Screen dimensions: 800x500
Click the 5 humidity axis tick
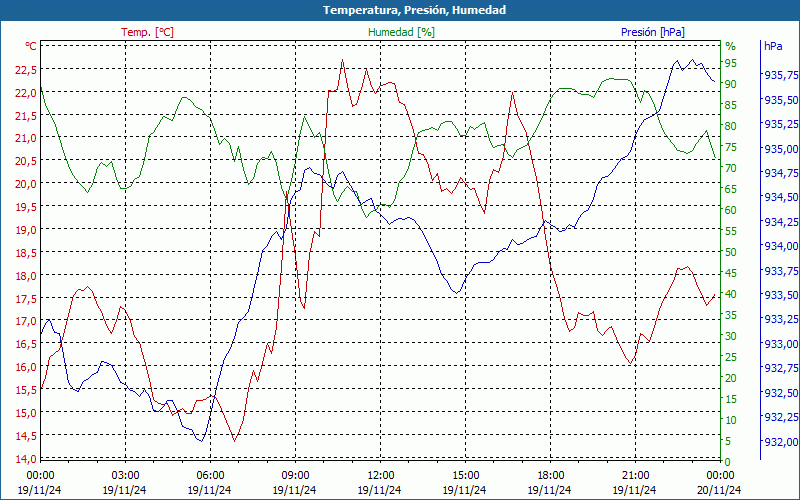pos(728,441)
